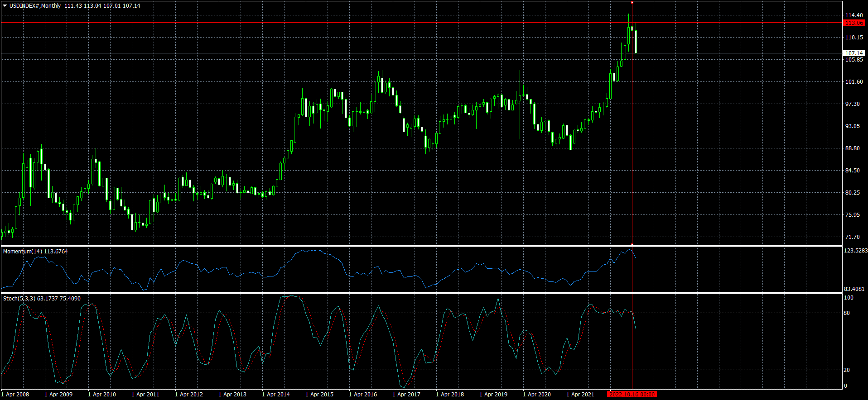This screenshot has width=868, height=400.
Task: Click the OHLC values 111.43 113.04 107.01 107.14
Action: [x=102, y=6]
